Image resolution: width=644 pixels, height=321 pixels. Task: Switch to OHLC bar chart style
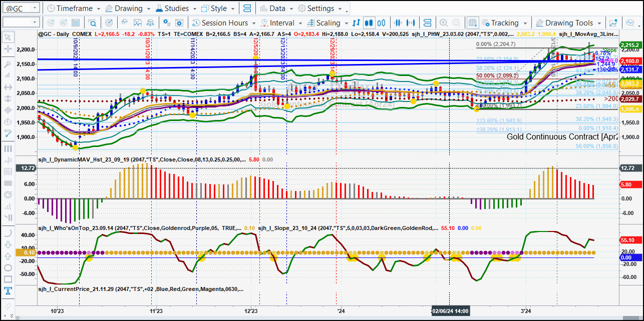(357, 22)
